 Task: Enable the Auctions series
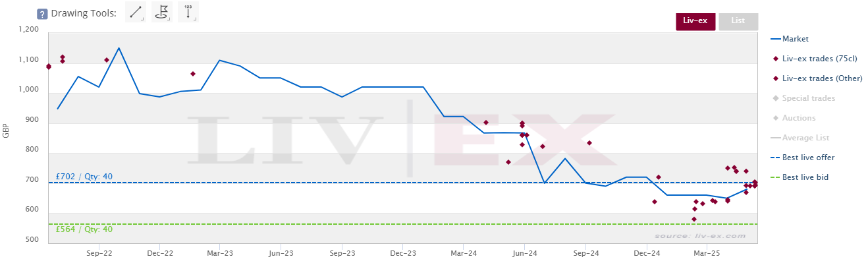794,118
